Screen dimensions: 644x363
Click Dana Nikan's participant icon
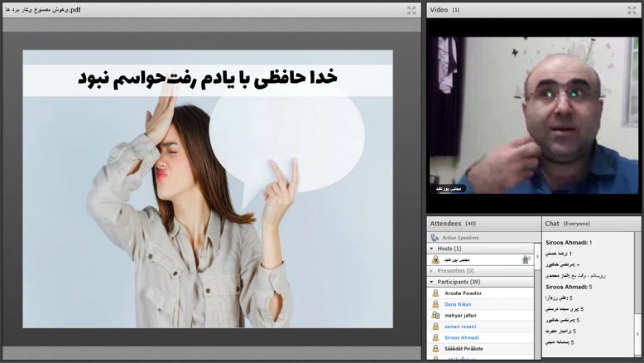(435, 304)
